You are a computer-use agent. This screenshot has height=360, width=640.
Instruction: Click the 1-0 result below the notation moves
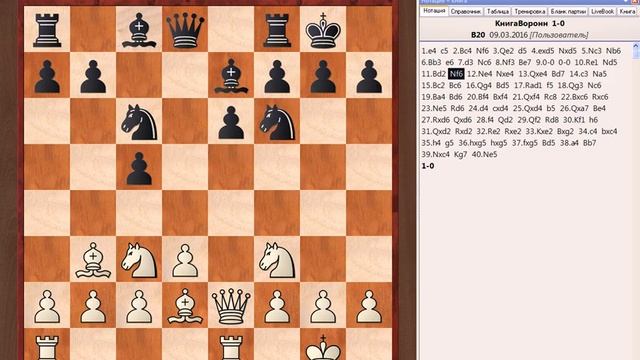tap(428, 166)
